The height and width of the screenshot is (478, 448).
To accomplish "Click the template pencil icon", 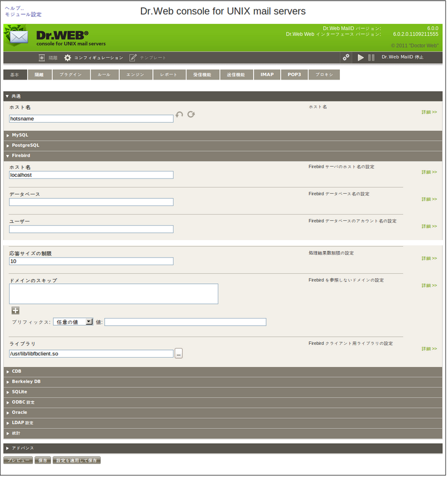I will pyautogui.click(x=133, y=58).
